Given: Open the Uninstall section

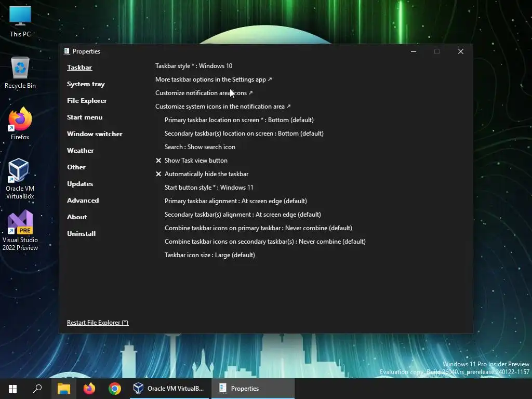Looking at the screenshot, I should 82,234.
